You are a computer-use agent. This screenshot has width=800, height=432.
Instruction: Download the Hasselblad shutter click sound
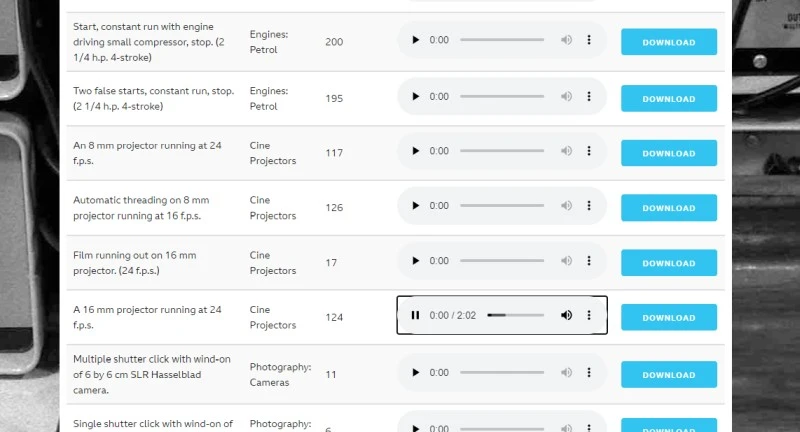coord(668,375)
